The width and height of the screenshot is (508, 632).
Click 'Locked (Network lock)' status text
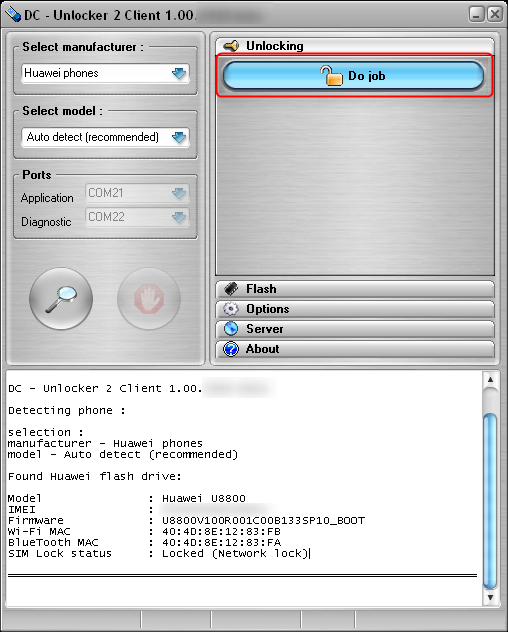tap(235, 553)
